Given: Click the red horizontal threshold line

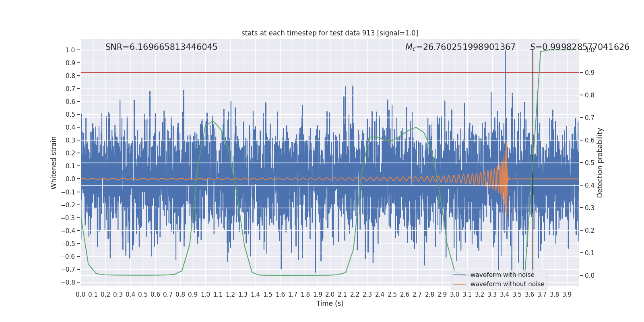Looking at the screenshot, I should click(x=330, y=72).
